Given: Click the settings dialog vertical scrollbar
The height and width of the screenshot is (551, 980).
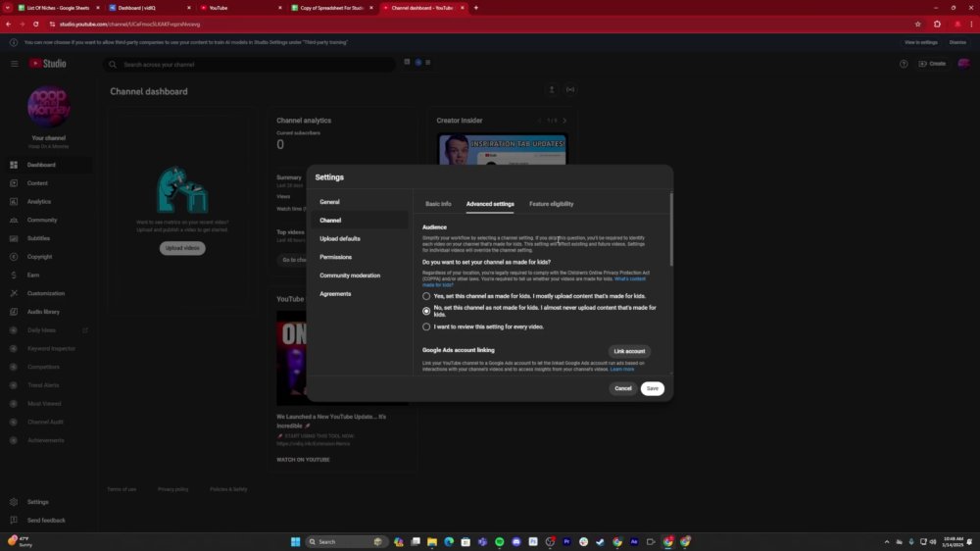Looking at the screenshot, I should pos(671,228).
